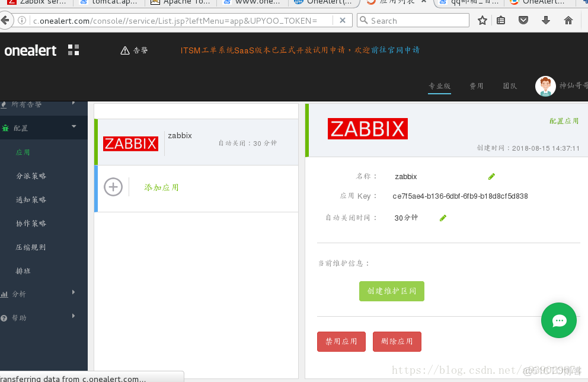This screenshot has height=382, width=588.
Task: Open the onealert app grid icon
Action: click(73, 50)
